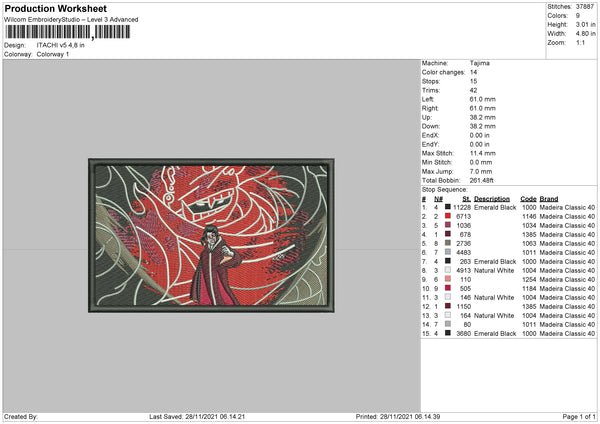Select the magenta swatch in stop row 3
Screen dimensions: 600x424
[448, 225]
